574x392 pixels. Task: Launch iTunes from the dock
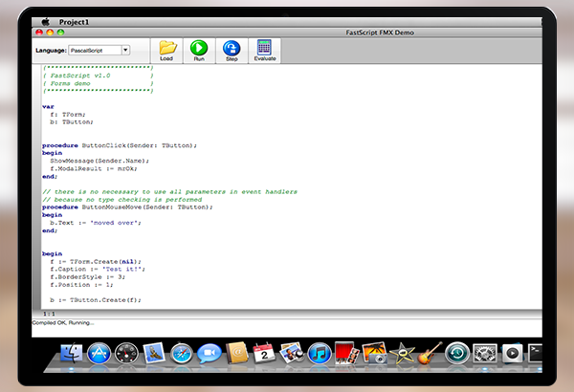(x=320, y=355)
